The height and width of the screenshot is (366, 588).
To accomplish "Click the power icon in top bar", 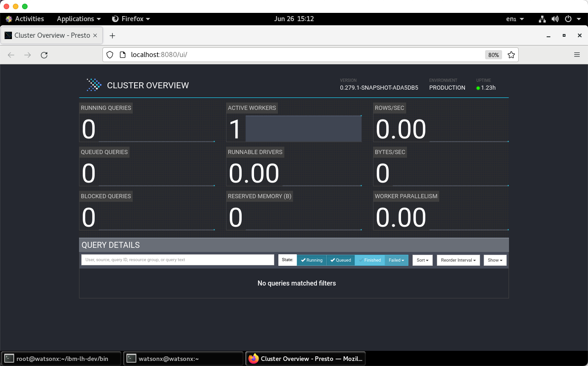I will pyautogui.click(x=568, y=19).
